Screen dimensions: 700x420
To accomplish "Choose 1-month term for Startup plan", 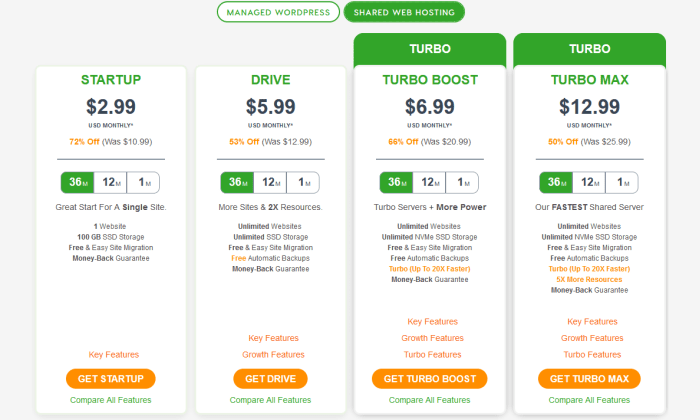I will pyautogui.click(x=143, y=182).
